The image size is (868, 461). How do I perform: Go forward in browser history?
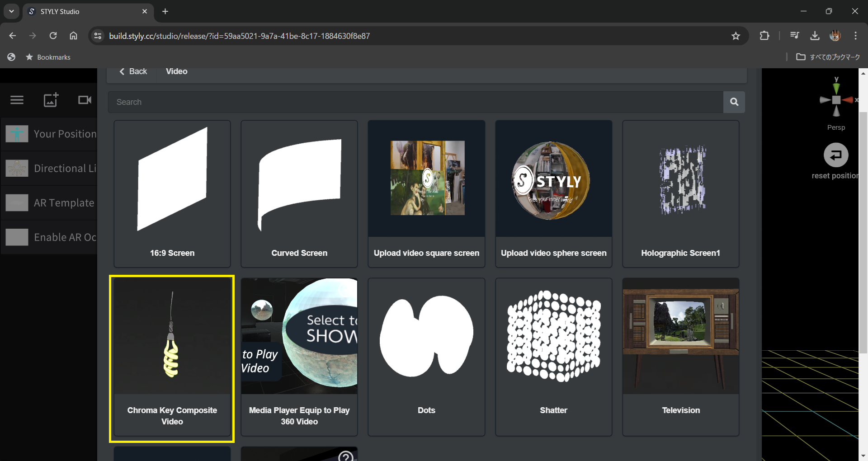(x=33, y=36)
